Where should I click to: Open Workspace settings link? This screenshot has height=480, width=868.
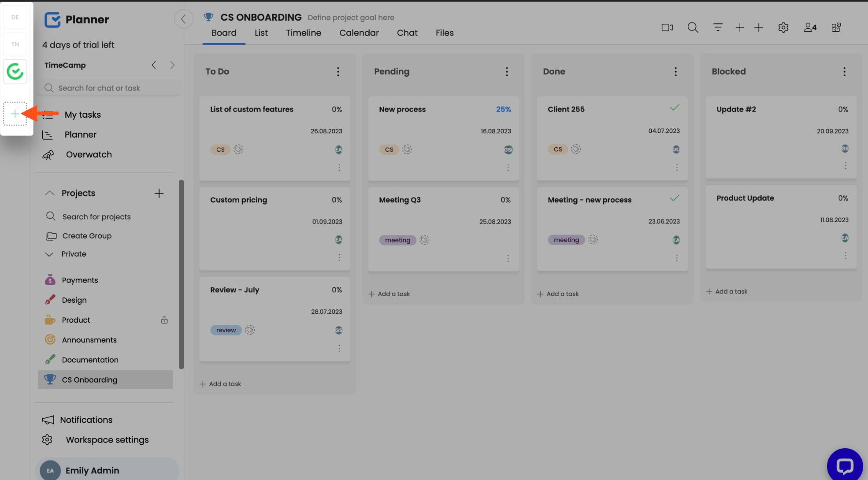[107, 440]
